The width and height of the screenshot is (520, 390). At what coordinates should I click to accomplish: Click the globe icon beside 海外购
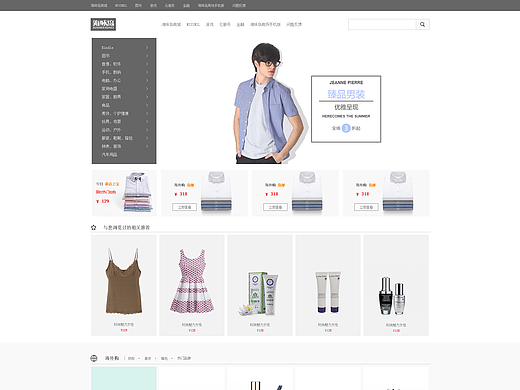[94, 358]
